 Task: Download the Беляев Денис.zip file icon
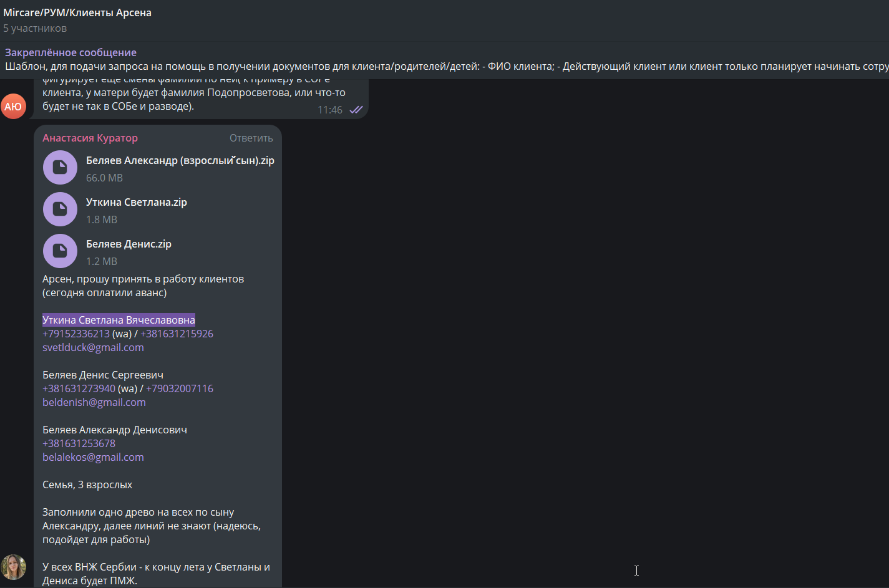click(x=60, y=251)
